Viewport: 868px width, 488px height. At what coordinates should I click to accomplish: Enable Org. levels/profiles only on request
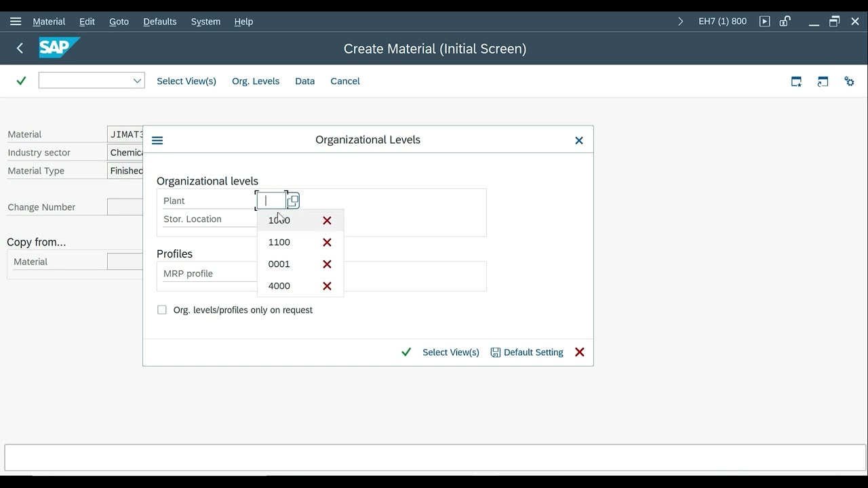pyautogui.click(x=162, y=310)
